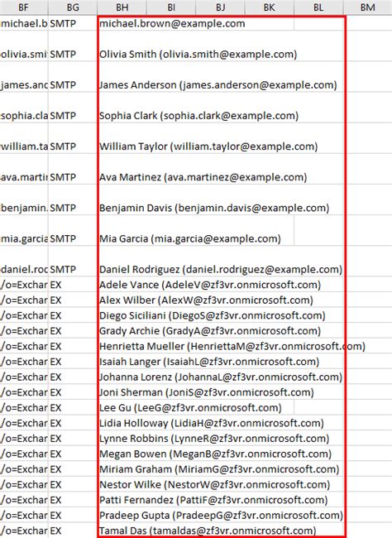Image resolution: width=392 pixels, height=538 pixels.
Task: Click the William Taylor email cell
Action: [x=208, y=147]
